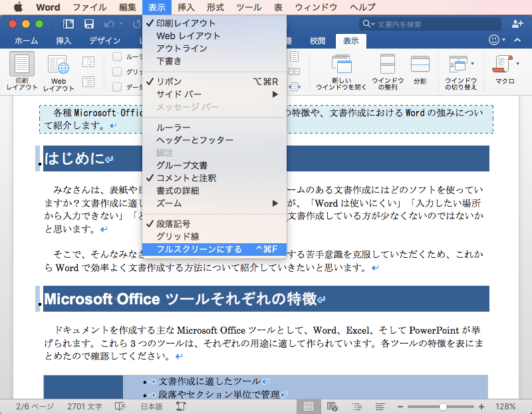Open the undo history dropdown arrow
This screenshot has height=414, width=532.
[x=122, y=24]
